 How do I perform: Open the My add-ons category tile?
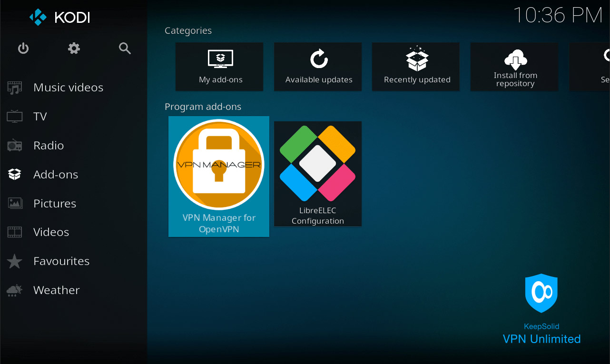[219, 67]
